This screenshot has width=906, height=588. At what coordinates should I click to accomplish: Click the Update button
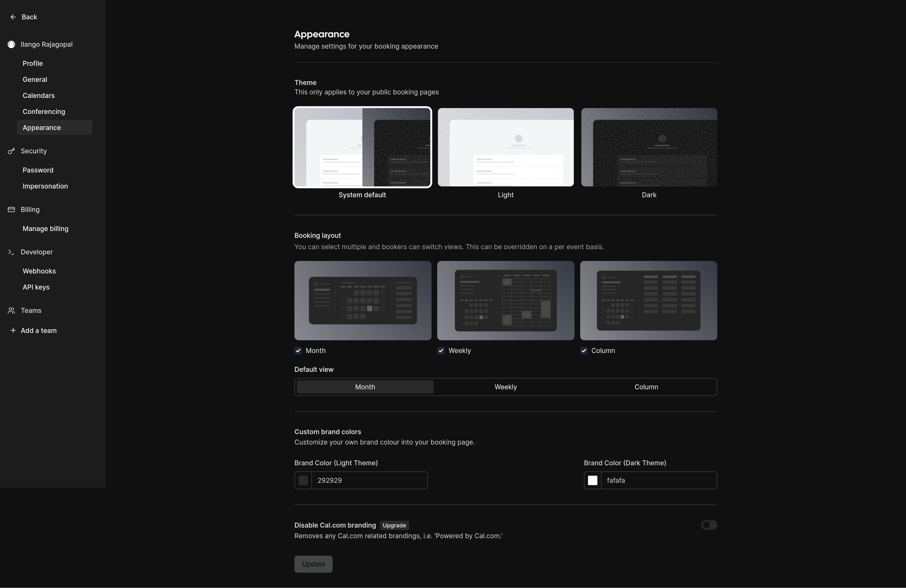tap(313, 564)
